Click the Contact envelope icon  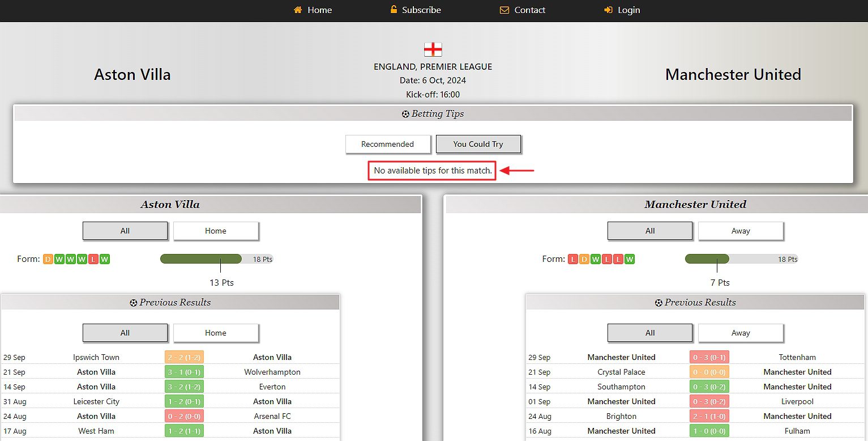(x=504, y=10)
